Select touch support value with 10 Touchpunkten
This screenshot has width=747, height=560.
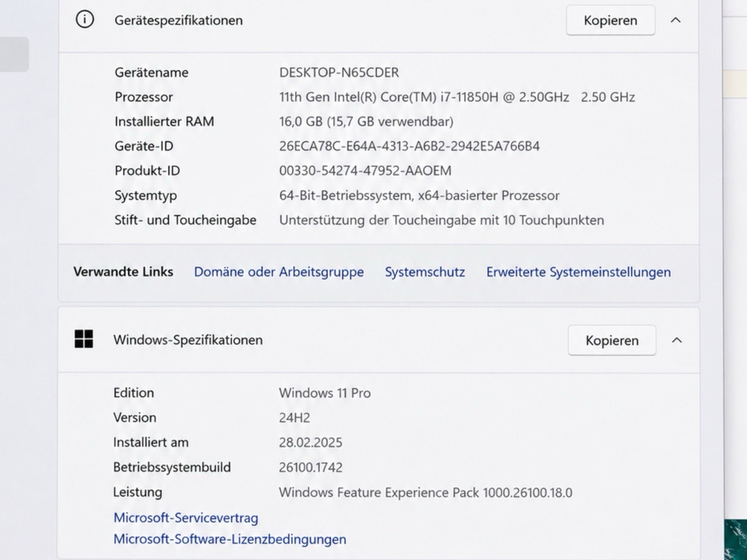tap(442, 220)
